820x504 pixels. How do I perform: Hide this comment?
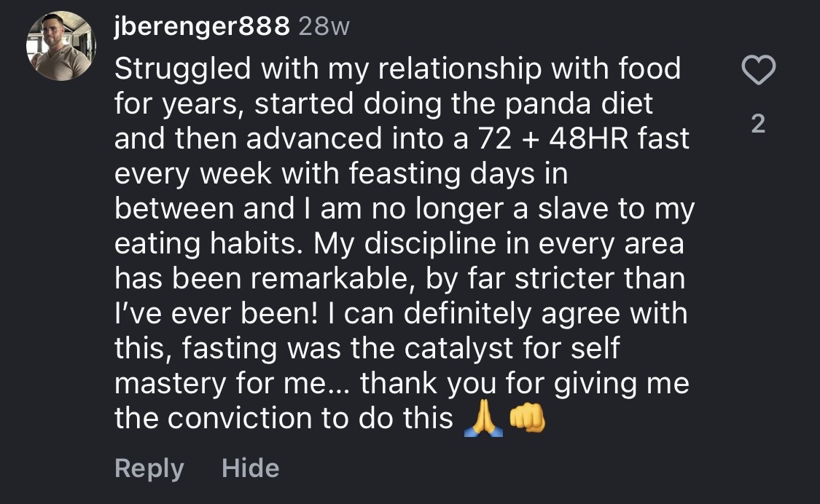point(250,468)
